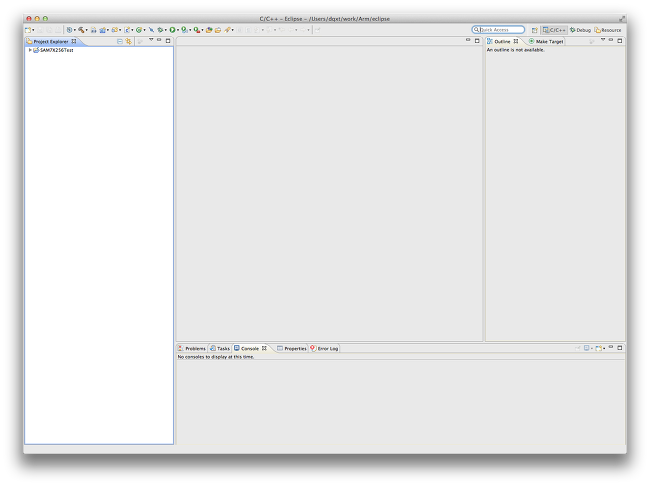The image size is (650, 486).
Task: Click the Debug bug icon in toolbar
Action: 160,30
